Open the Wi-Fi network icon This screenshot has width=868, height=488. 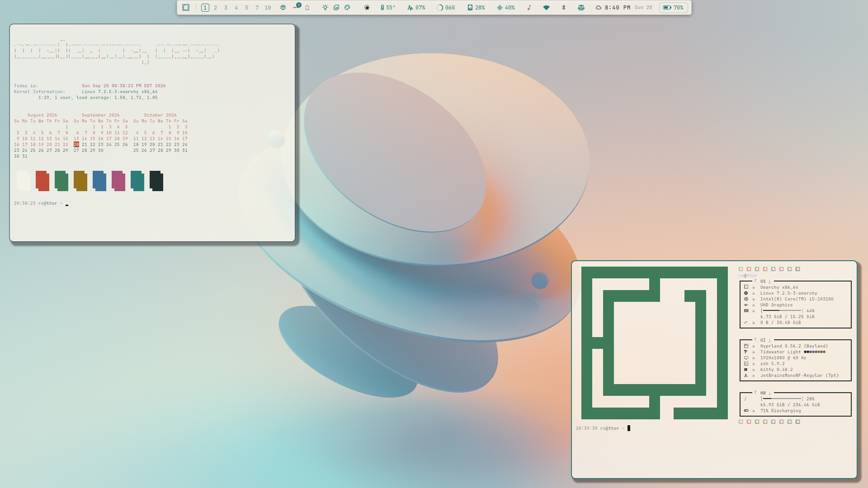[x=547, y=8]
